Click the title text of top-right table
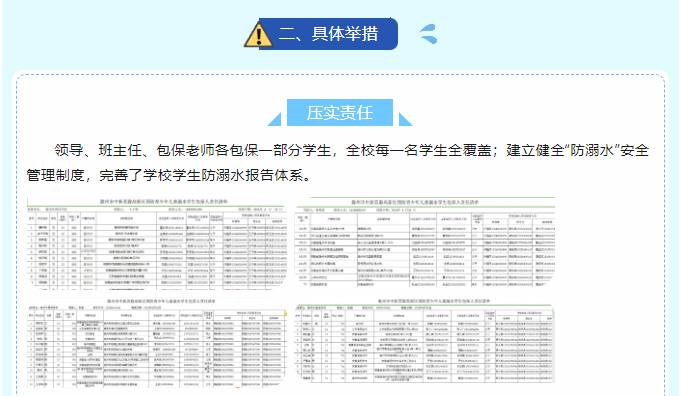 point(415,202)
